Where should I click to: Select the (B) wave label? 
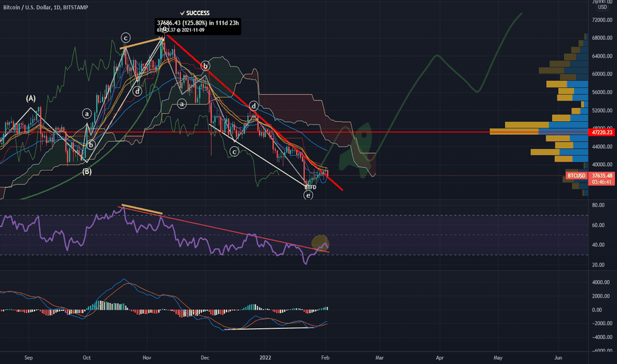pos(87,171)
